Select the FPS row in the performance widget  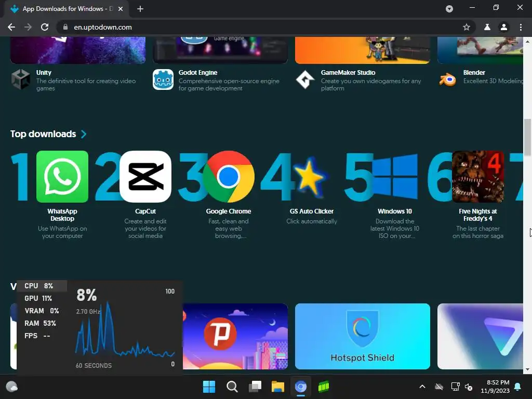point(42,336)
